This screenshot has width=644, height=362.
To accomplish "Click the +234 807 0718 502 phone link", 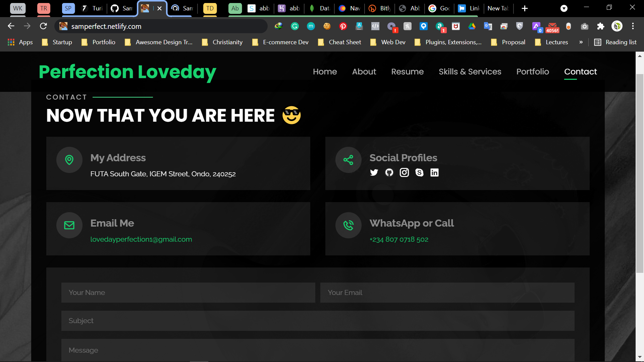I will 399,239.
